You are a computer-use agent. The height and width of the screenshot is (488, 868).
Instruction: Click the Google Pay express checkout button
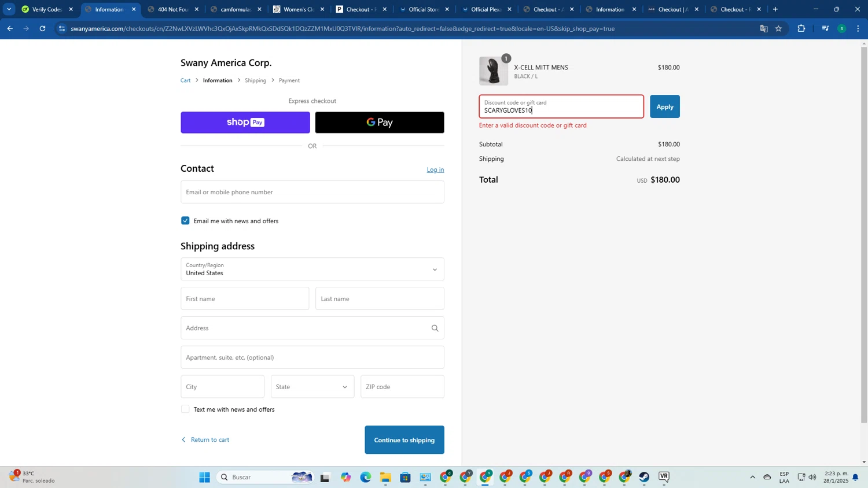pos(380,123)
